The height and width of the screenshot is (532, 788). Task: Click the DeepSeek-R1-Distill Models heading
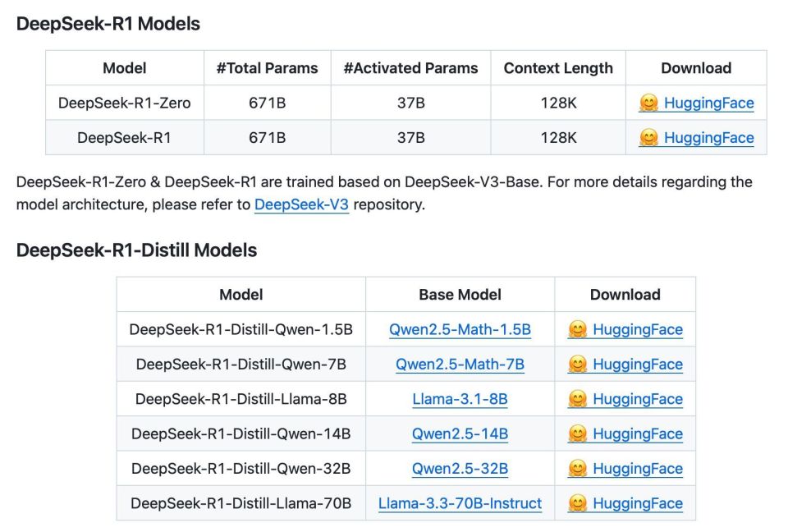point(136,250)
